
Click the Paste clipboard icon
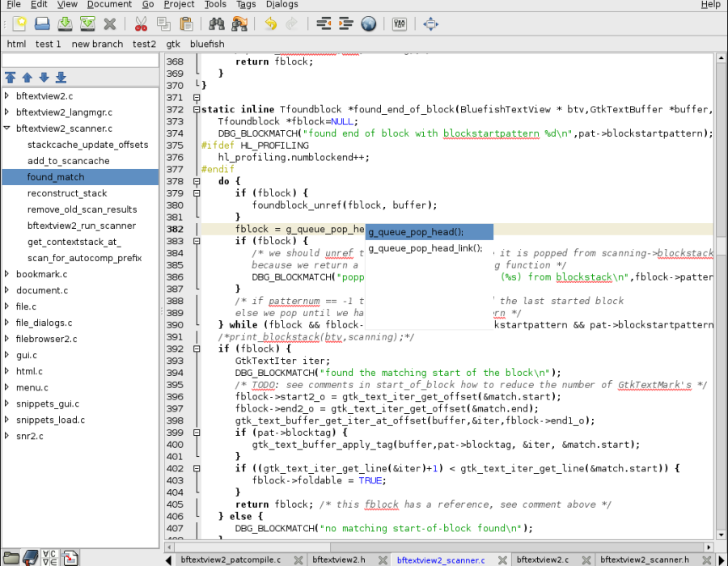click(x=186, y=23)
